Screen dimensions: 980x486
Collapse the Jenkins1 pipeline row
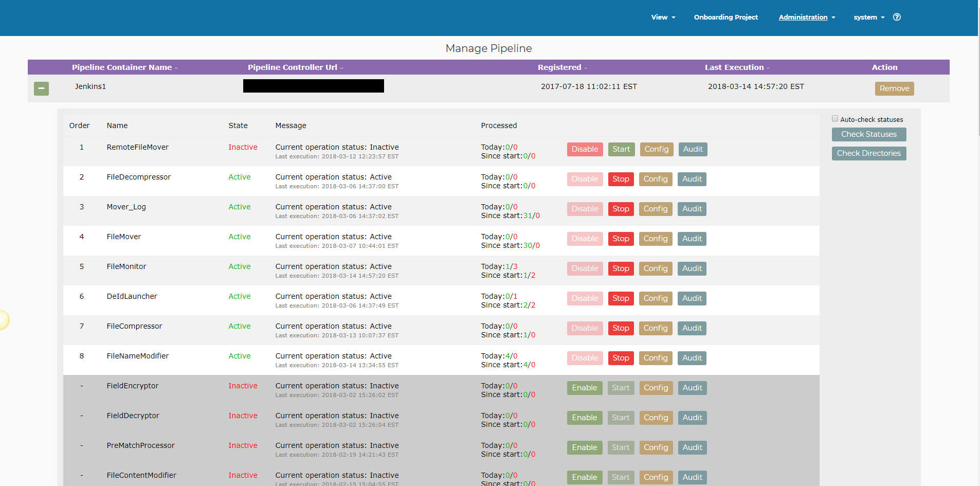pyautogui.click(x=41, y=88)
